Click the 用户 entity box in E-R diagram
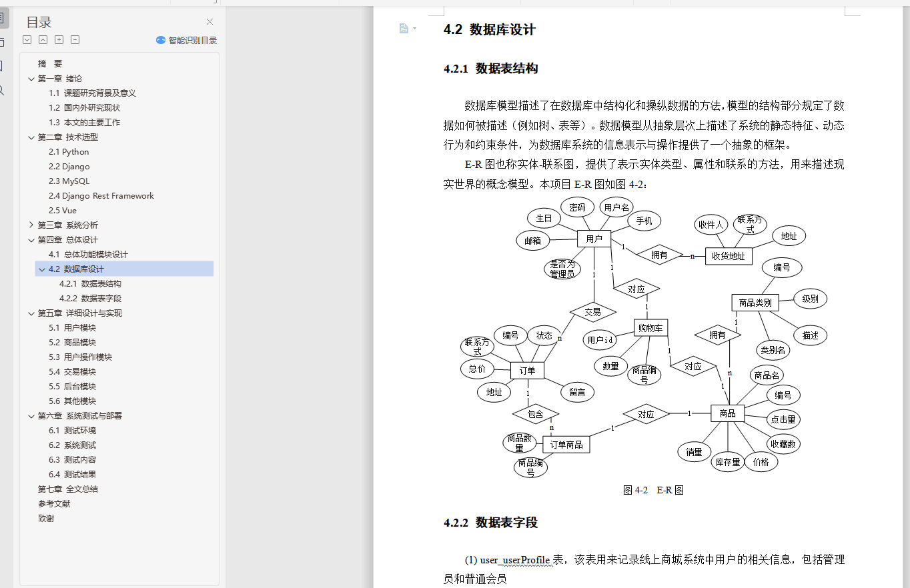The width and height of the screenshot is (910, 588). tap(594, 239)
